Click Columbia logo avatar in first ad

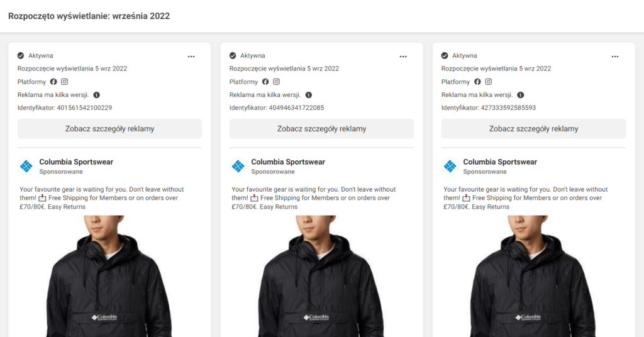(x=26, y=166)
